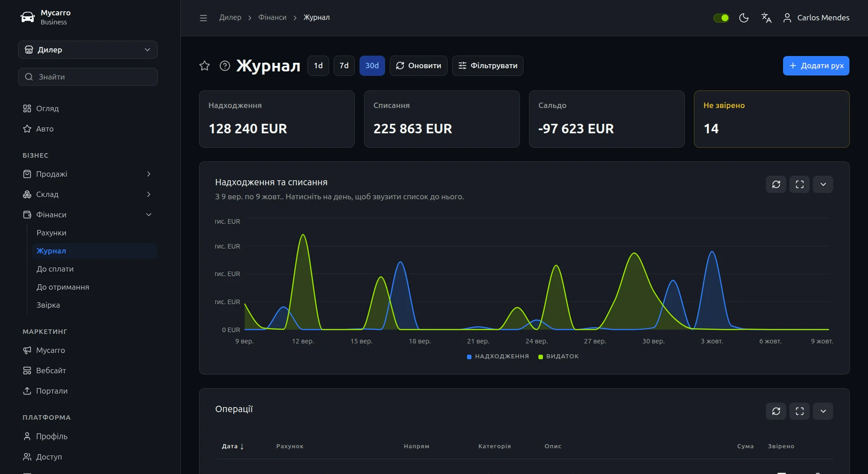Toggle the НАДХОДЖЕННЯ legend series
Screen dimensions: 868x474
[x=498, y=357]
